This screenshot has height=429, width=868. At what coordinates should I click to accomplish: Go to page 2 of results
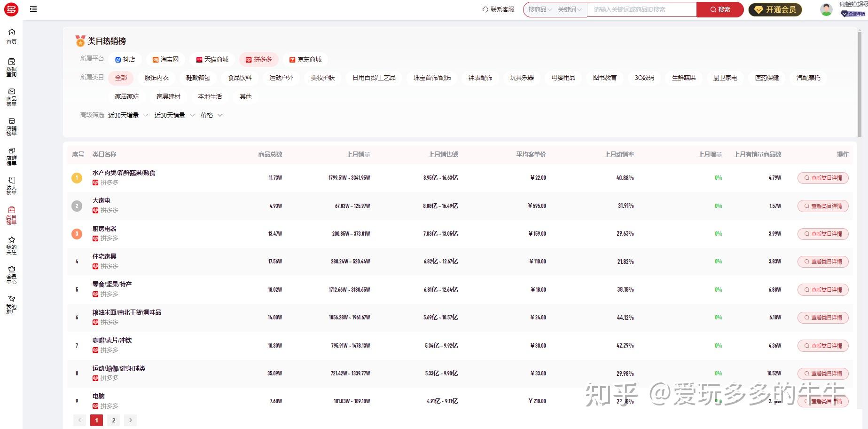(x=113, y=420)
